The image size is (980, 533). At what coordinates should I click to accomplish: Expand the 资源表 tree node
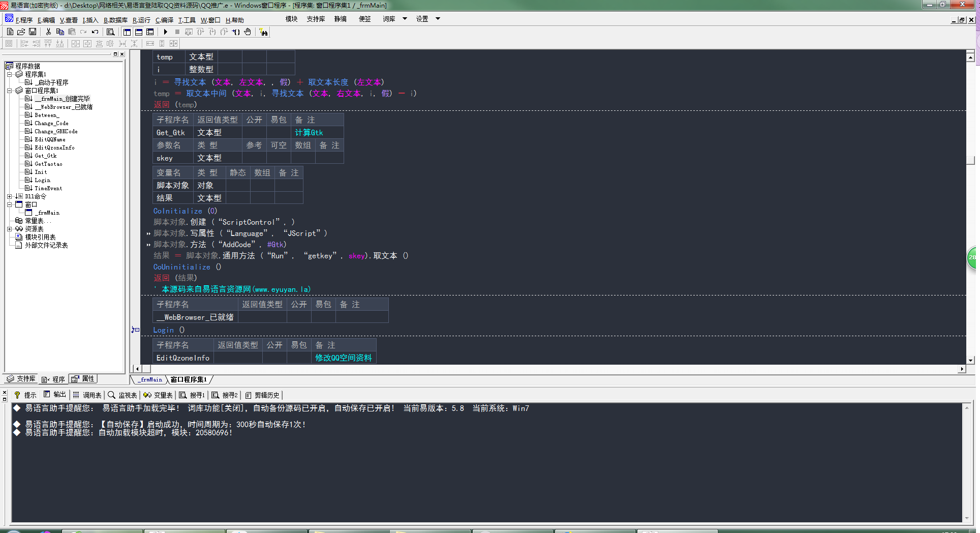9,229
